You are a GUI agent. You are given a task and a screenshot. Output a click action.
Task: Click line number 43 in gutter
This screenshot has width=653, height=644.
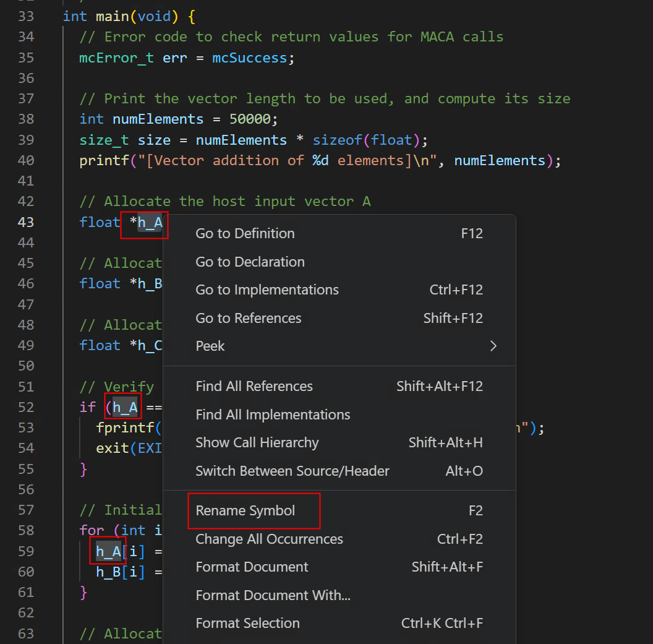point(26,222)
